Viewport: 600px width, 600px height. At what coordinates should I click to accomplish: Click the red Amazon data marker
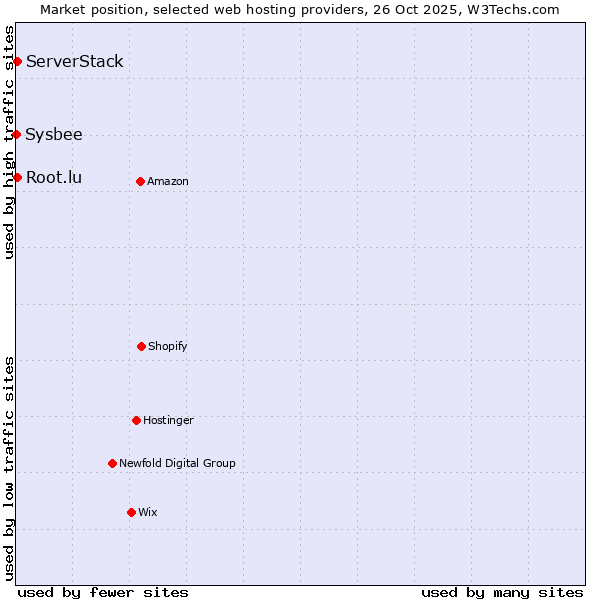pos(140,181)
